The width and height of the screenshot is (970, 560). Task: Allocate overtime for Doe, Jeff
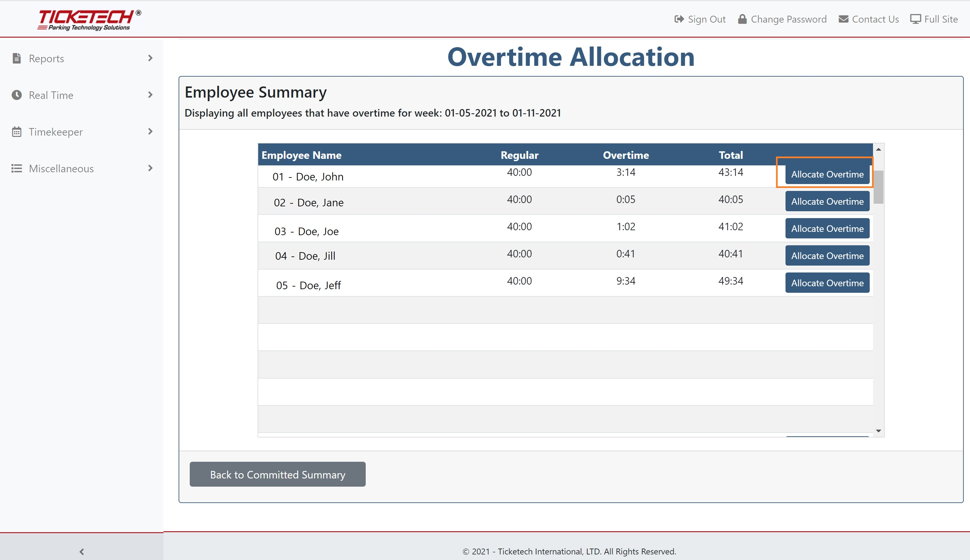point(827,283)
